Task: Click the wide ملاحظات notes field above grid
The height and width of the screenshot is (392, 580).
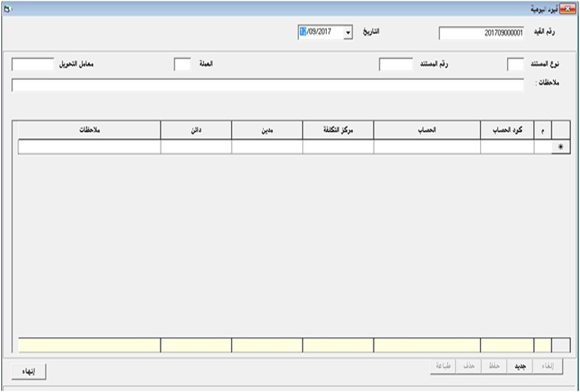Action: (267, 85)
